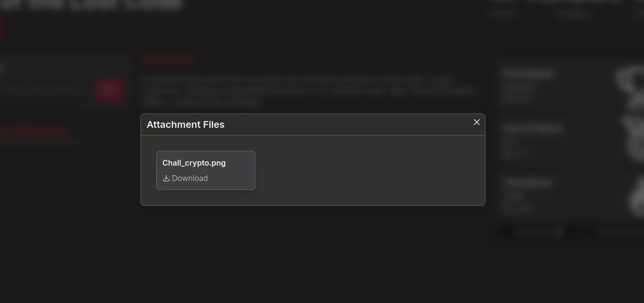The height and width of the screenshot is (303, 644).
Task: Close the Attachment Files dialog
Action: pos(476,122)
